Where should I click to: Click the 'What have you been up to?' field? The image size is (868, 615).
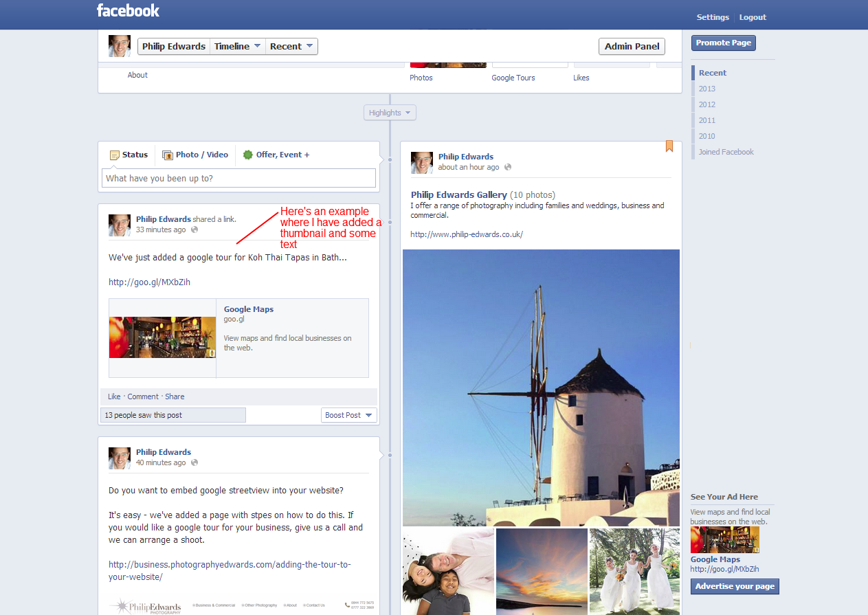click(x=238, y=178)
